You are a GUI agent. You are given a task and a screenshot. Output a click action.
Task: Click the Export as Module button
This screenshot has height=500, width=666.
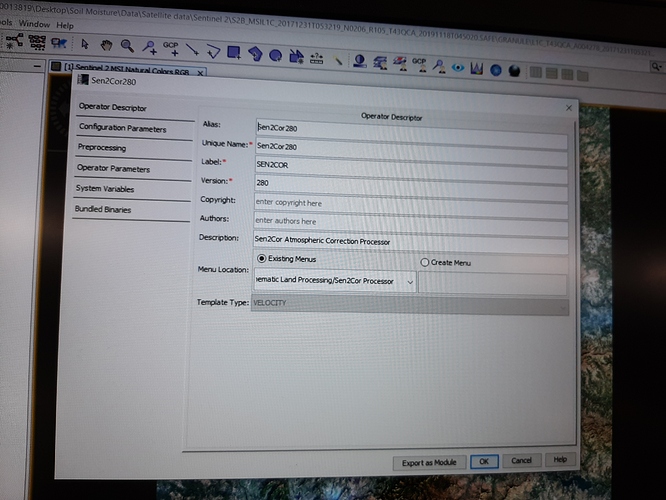point(429,462)
